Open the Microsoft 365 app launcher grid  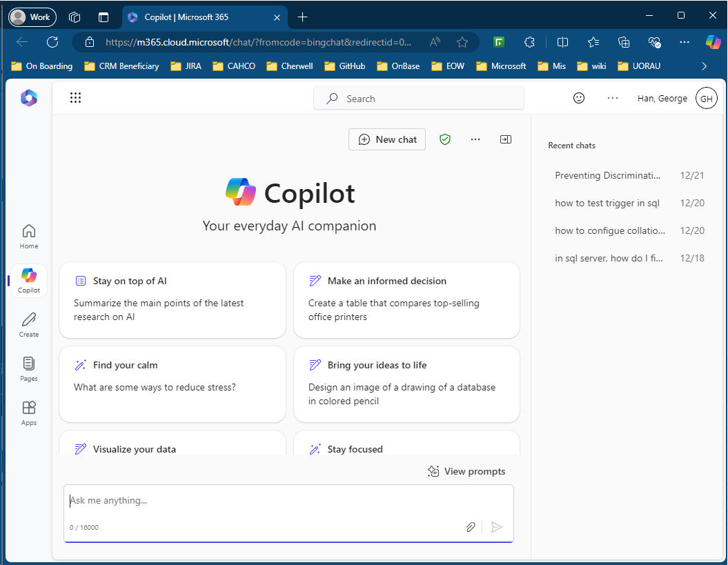point(76,97)
